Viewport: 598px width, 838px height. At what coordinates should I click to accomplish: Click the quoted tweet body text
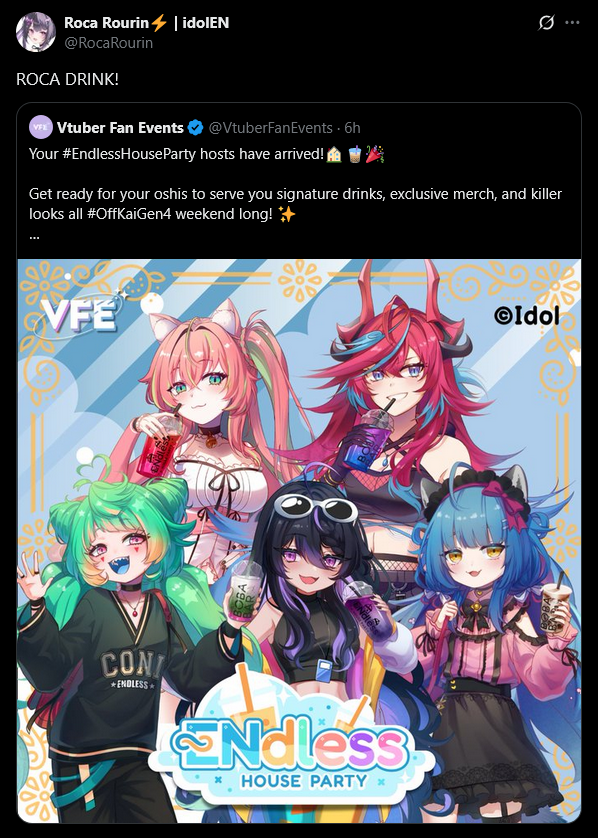point(295,184)
